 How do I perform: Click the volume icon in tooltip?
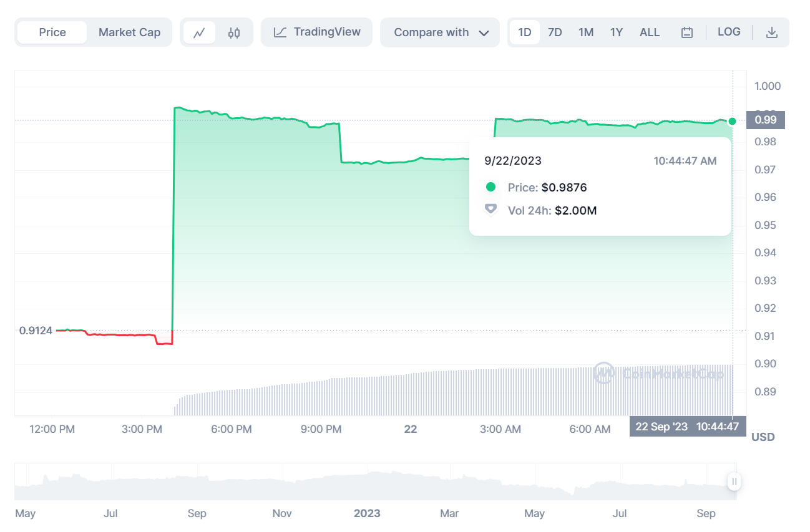[x=491, y=210]
